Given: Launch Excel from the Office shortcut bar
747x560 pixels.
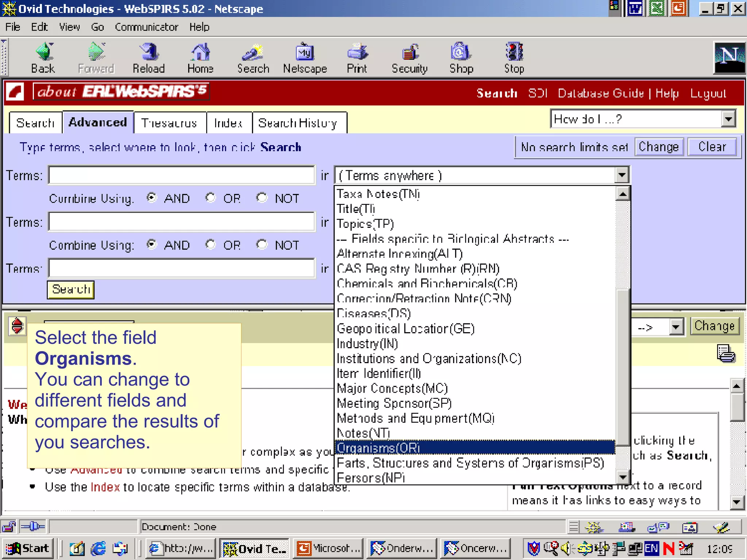Looking at the screenshot, I should tap(657, 8).
